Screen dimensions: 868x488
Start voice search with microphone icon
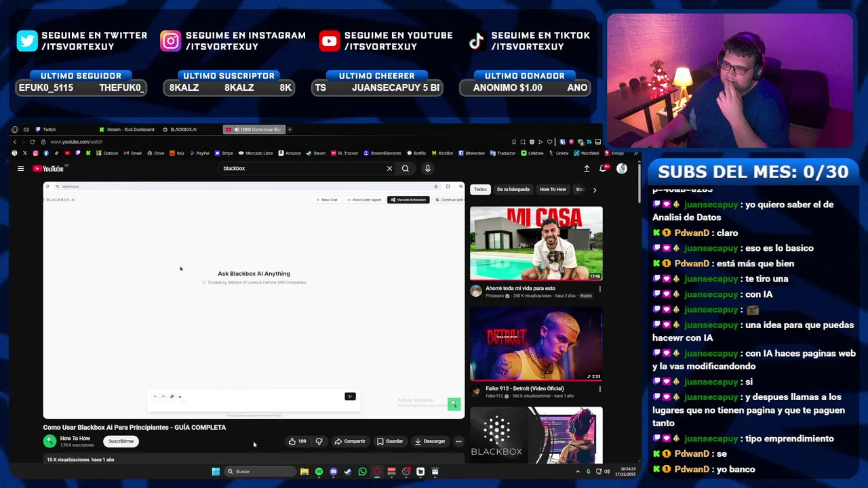pyautogui.click(x=427, y=169)
